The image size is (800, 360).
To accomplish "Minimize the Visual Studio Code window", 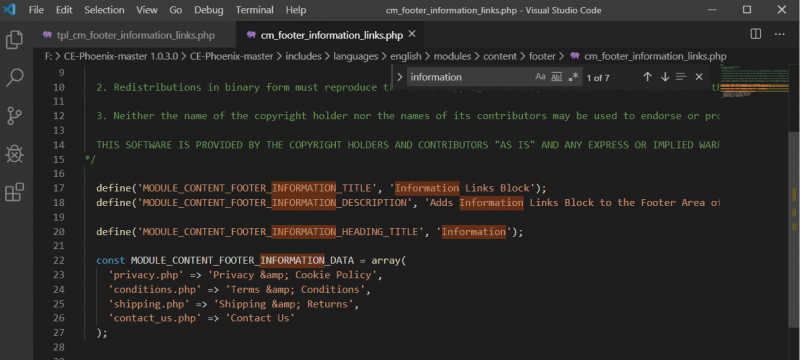I will point(713,9).
